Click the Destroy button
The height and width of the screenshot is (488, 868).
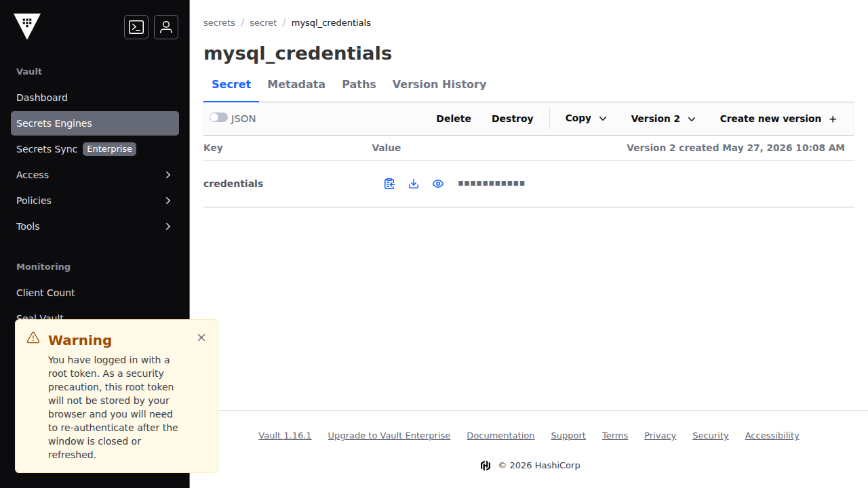[x=513, y=119]
